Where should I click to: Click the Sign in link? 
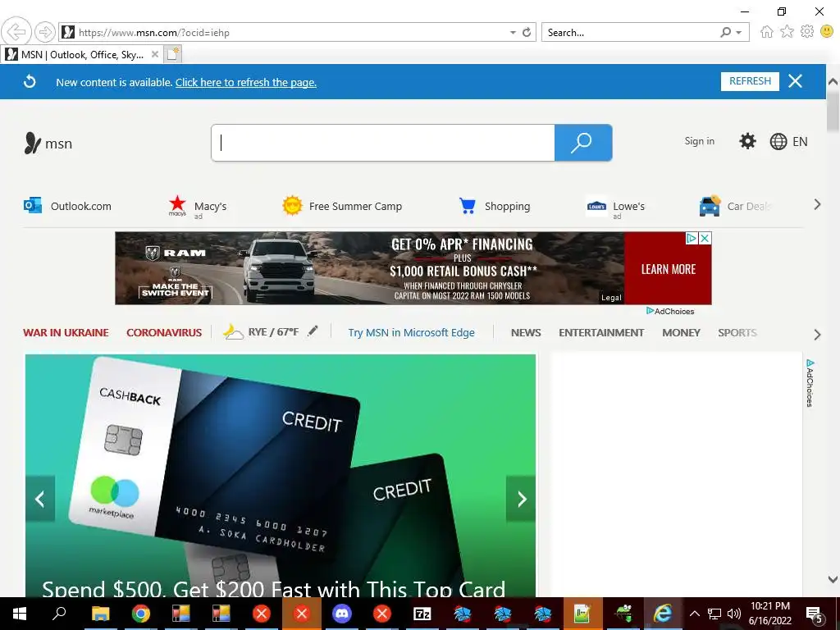(699, 141)
